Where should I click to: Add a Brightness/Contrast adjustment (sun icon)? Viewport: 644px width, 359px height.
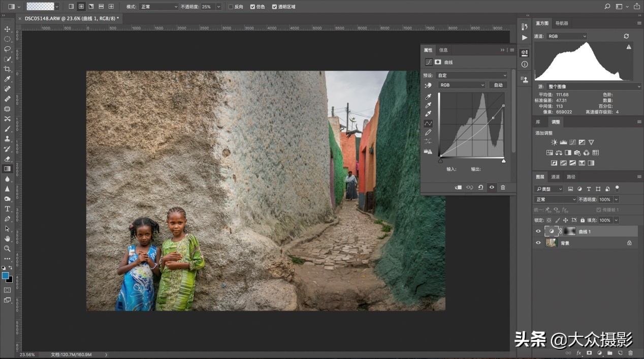[x=554, y=142]
